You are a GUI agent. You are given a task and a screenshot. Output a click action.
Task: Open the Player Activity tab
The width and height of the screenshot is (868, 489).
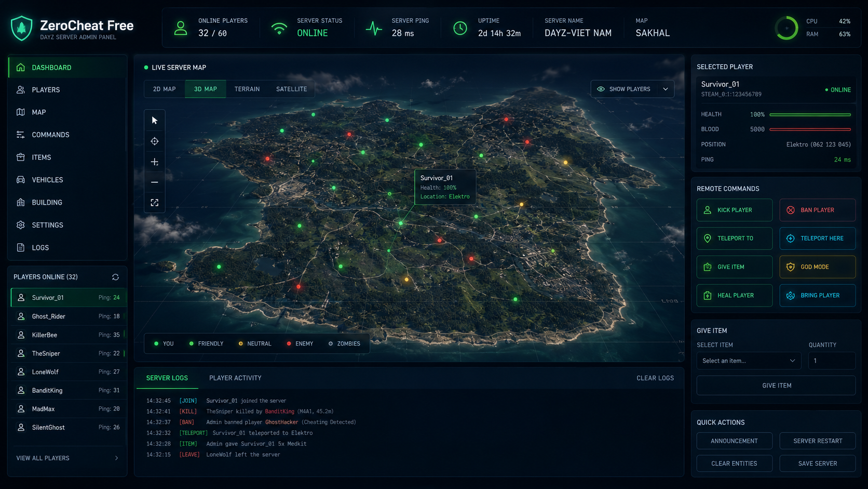(235, 378)
